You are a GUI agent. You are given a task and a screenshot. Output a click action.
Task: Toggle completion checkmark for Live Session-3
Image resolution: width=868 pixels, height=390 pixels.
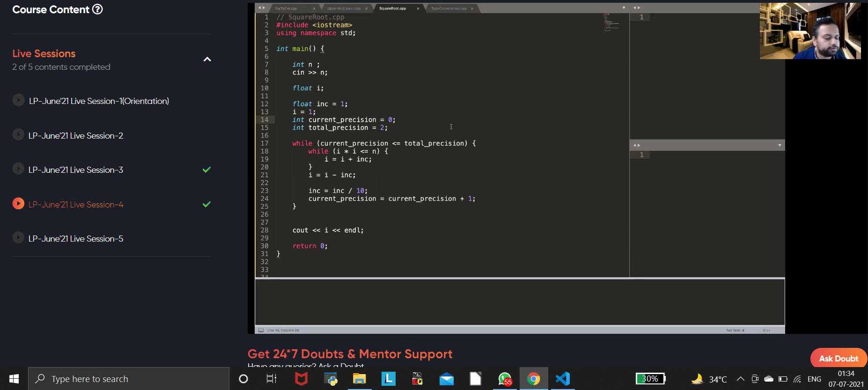(x=206, y=169)
